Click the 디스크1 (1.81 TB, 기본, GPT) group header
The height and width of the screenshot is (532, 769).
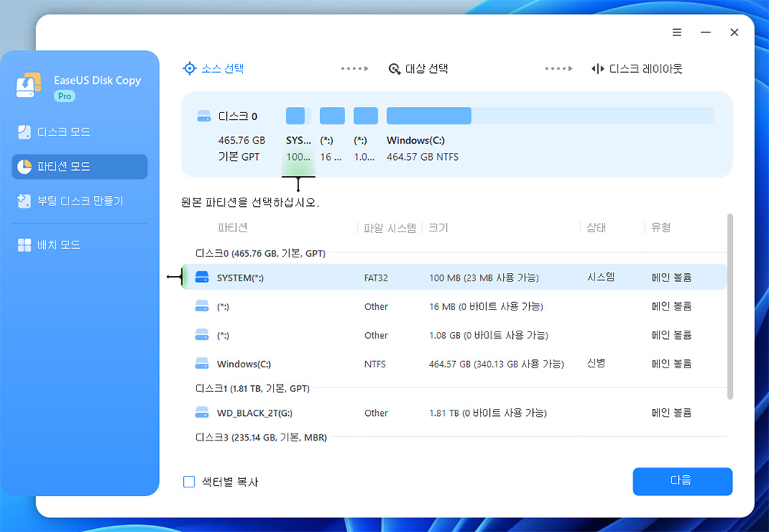tap(252, 388)
